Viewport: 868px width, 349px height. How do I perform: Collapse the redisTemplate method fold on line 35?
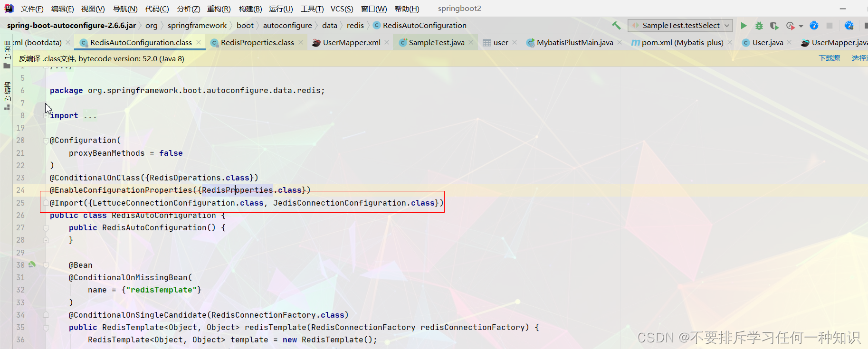tap(46, 328)
